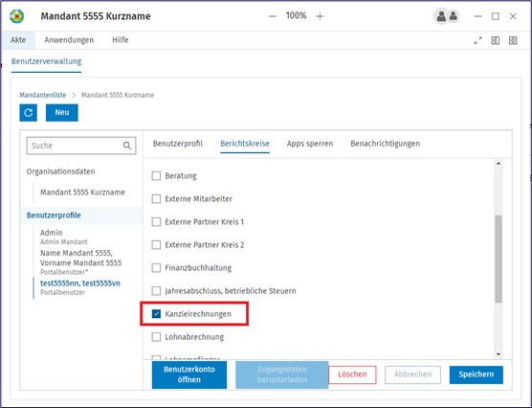Click the app logo icon
The image size is (532, 408).
tap(16, 16)
